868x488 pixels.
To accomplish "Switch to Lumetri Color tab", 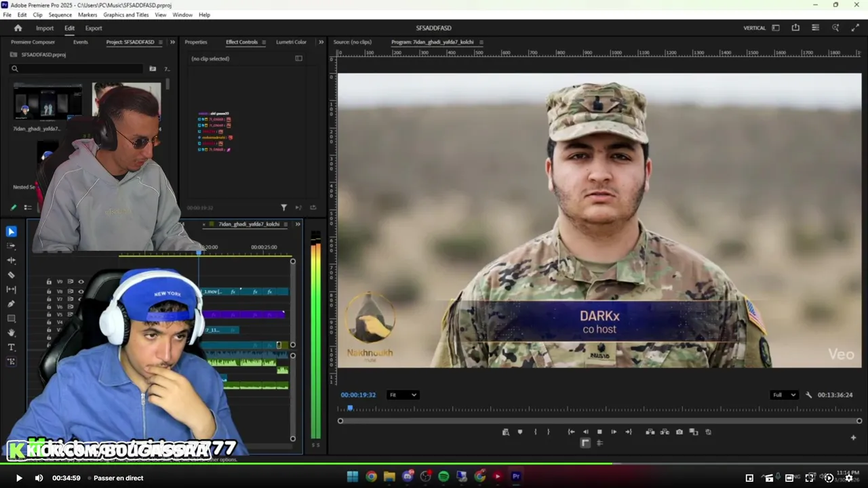I will point(291,42).
